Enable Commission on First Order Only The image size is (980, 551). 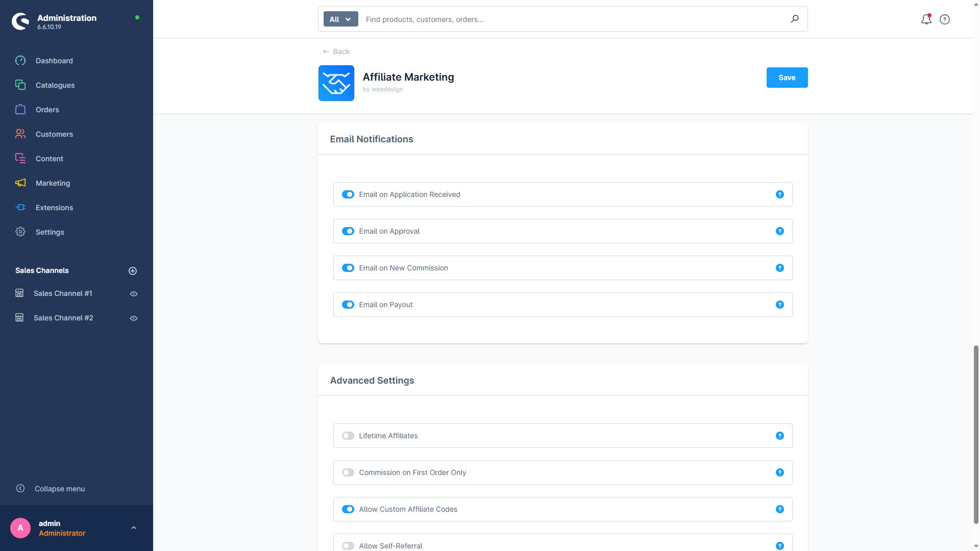[348, 472]
